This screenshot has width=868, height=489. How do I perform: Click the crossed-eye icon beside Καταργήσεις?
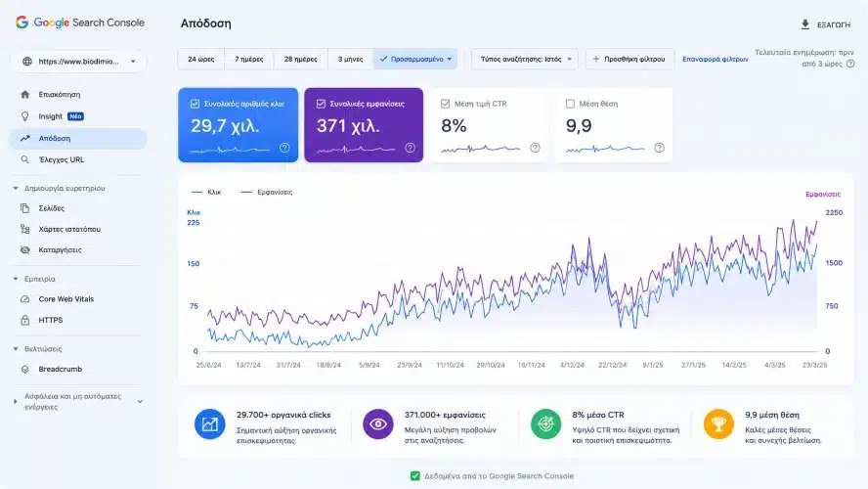coord(24,249)
